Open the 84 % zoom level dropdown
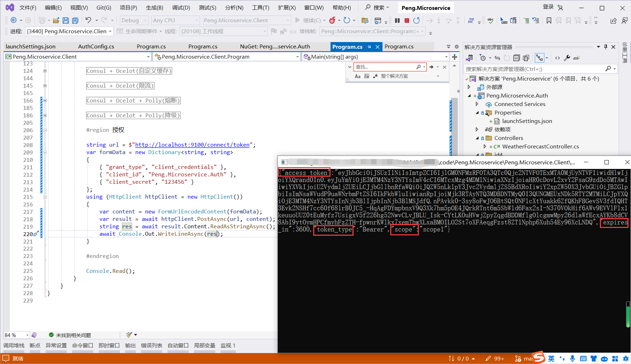 click(17, 335)
